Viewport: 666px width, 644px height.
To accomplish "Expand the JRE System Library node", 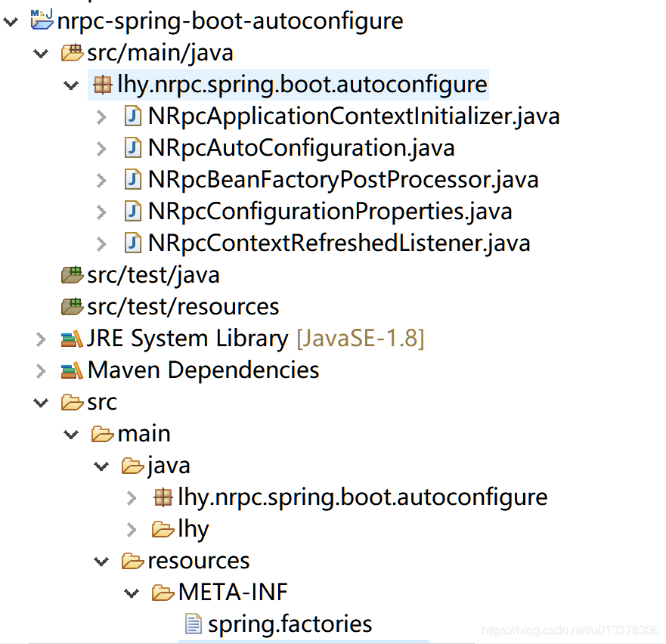I will [41, 339].
